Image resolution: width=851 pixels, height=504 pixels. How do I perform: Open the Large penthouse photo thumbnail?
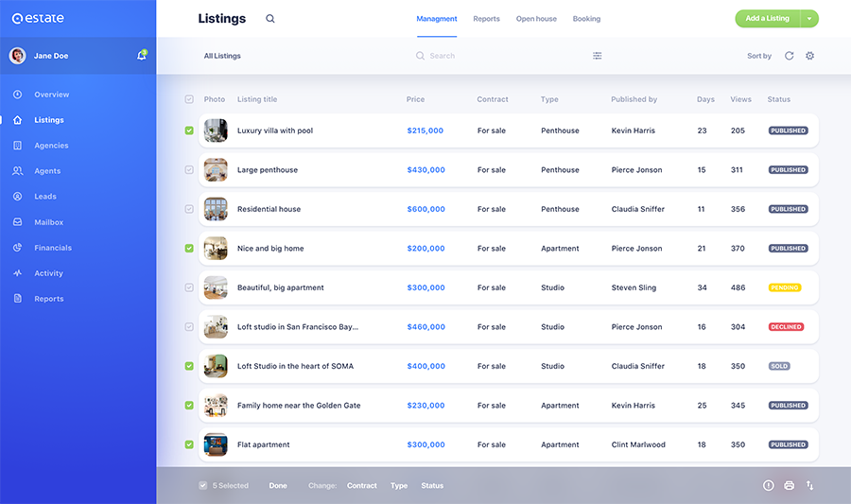click(216, 170)
